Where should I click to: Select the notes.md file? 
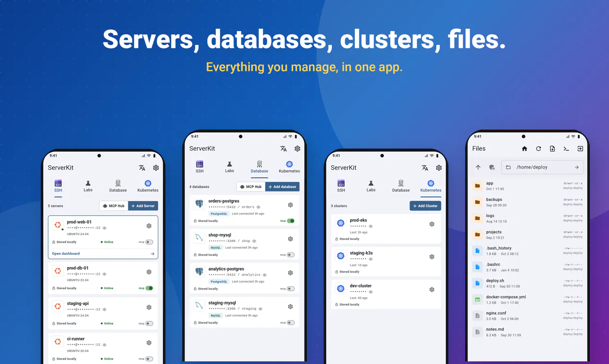click(x=527, y=332)
